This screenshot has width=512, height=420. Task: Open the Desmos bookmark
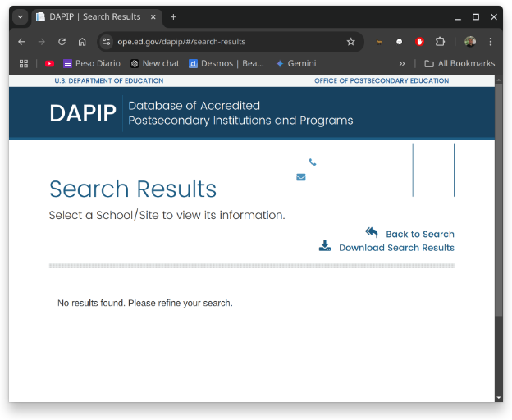226,64
